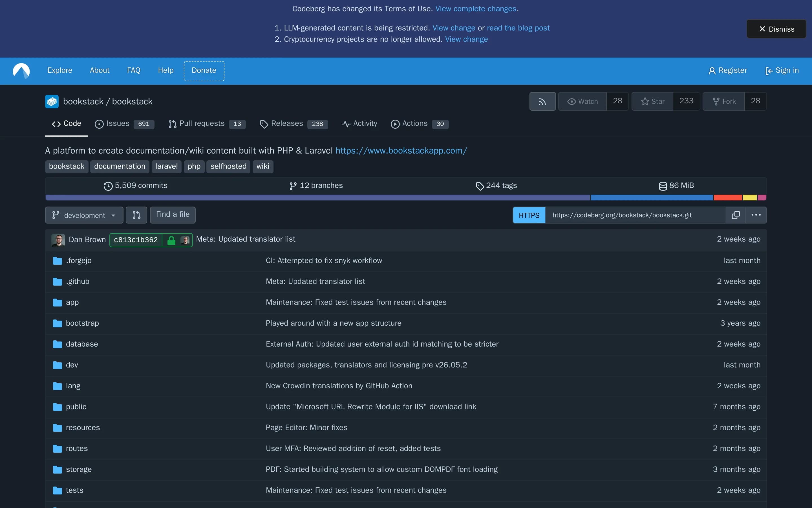The width and height of the screenshot is (812, 508).
Task: View the 244 tags list
Action: pyautogui.click(x=496, y=186)
